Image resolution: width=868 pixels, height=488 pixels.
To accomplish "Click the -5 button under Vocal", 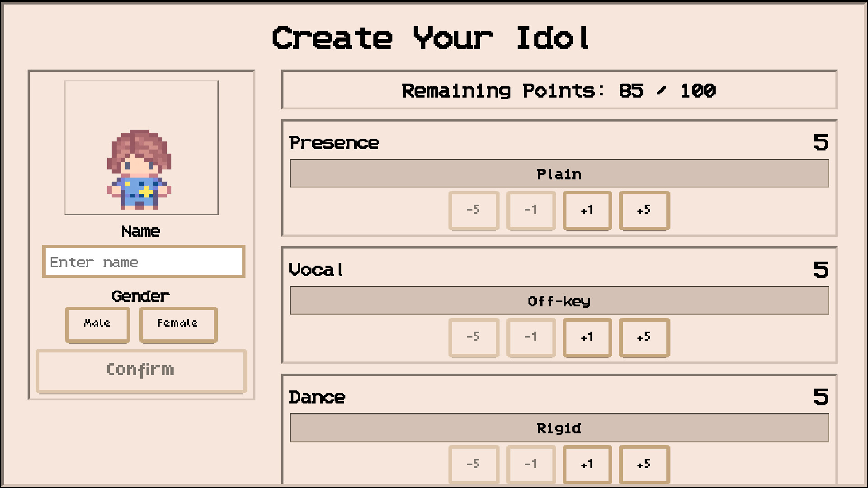I will point(473,337).
